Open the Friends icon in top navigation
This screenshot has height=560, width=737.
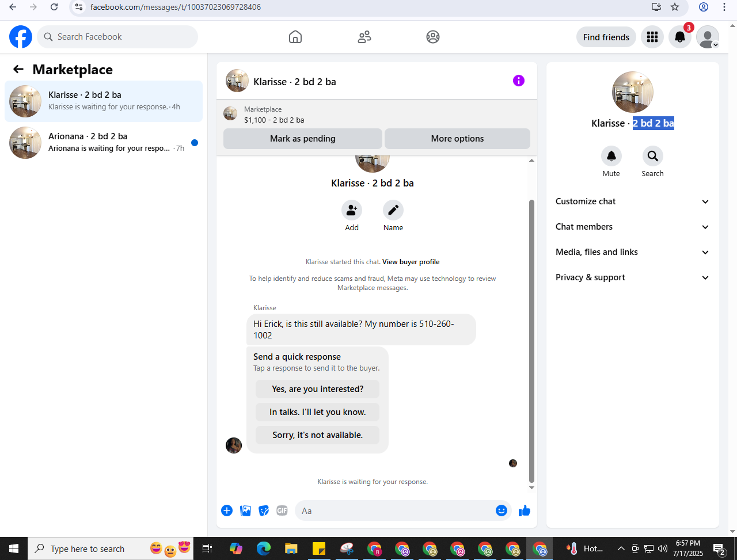click(x=364, y=37)
